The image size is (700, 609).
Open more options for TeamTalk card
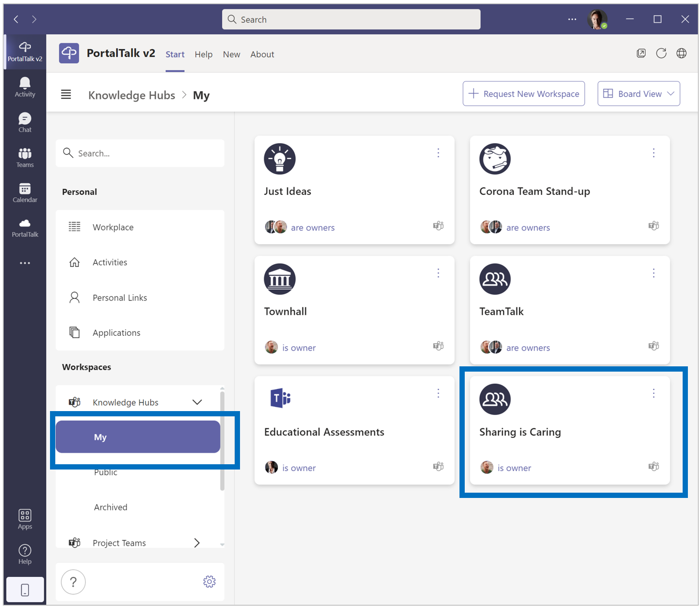(x=654, y=273)
